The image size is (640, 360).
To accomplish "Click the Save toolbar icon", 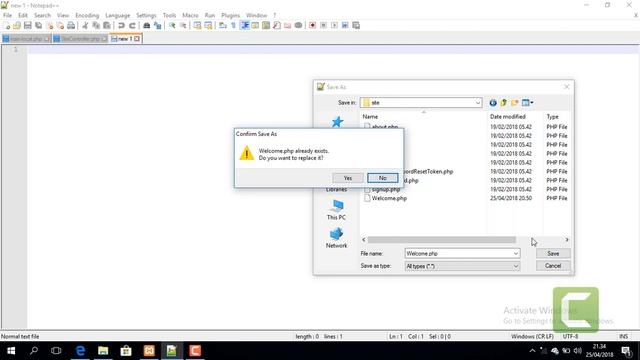I will pyautogui.click(x=27, y=25).
